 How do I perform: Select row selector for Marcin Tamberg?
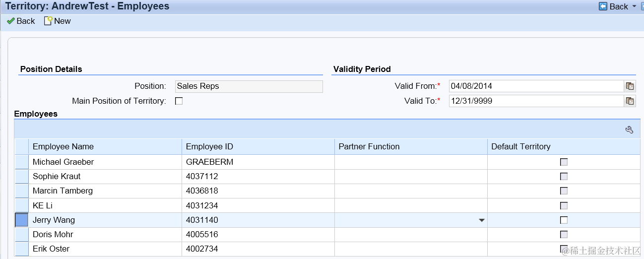(22, 191)
